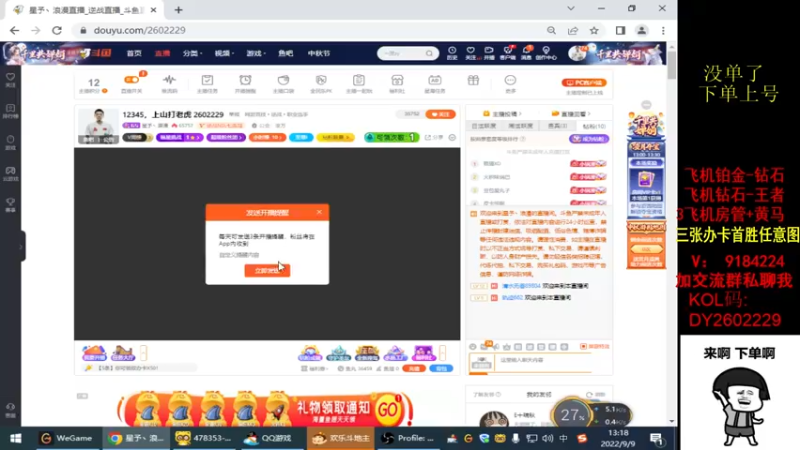Viewport: 800px width, 450px height.
Task: Open 欢乐斗地主 from the taskbar
Action: click(x=340, y=438)
